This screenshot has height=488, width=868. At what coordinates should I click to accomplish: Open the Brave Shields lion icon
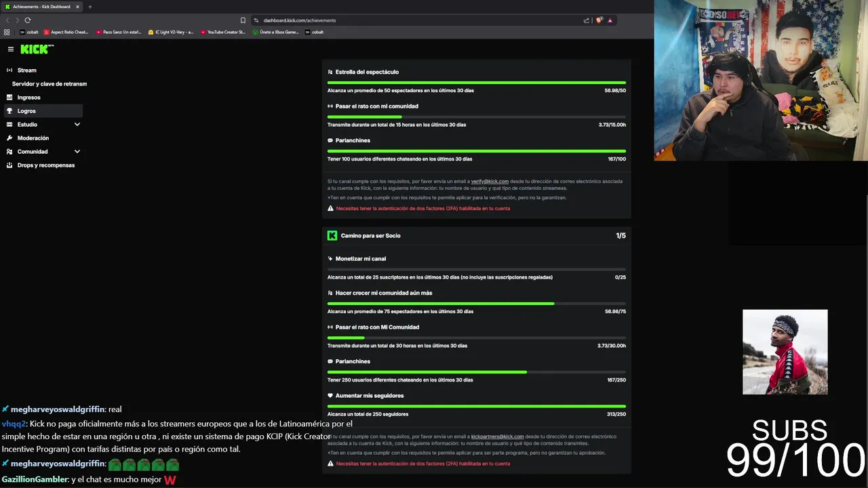coord(599,20)
